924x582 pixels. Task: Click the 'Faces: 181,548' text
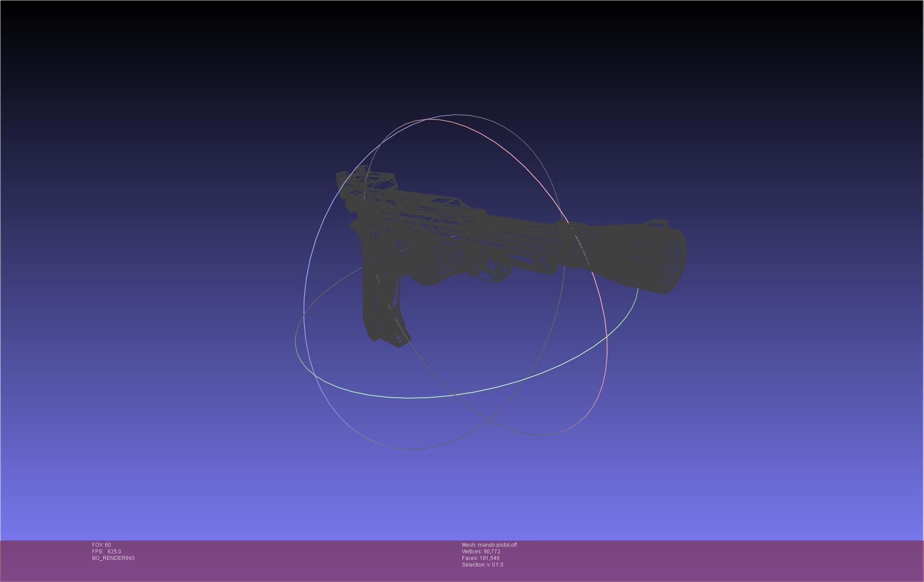click(481, 558)
